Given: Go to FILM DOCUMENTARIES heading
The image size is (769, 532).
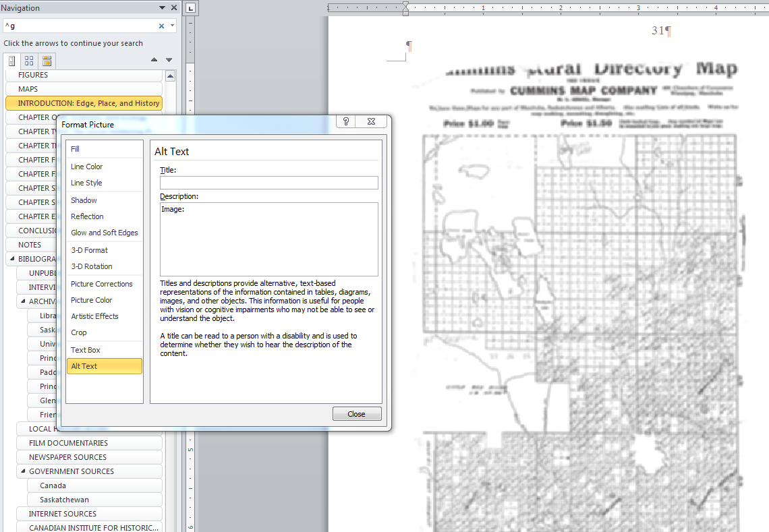Looking at the screenshot, I should pos(89,443).
